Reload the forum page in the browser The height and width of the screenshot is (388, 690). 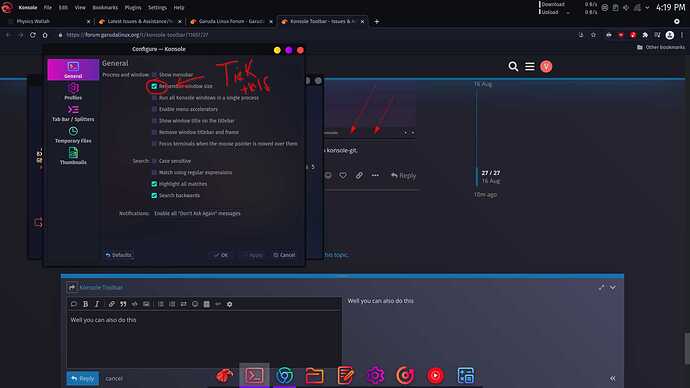[x=33, y=35]
